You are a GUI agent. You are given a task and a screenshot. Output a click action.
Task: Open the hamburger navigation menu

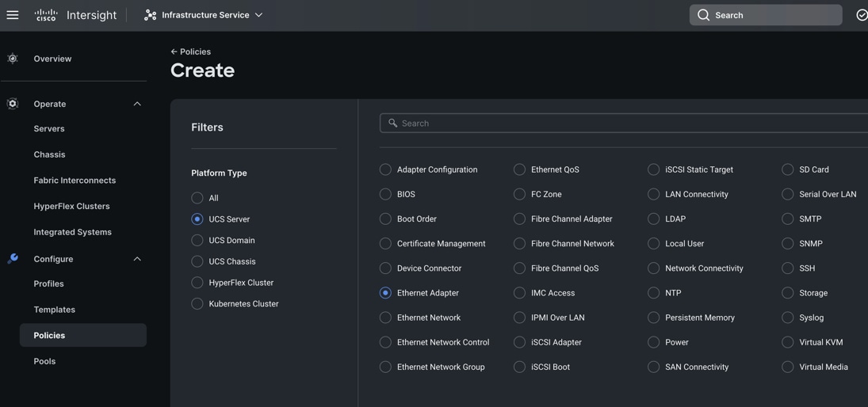point(13,15)
